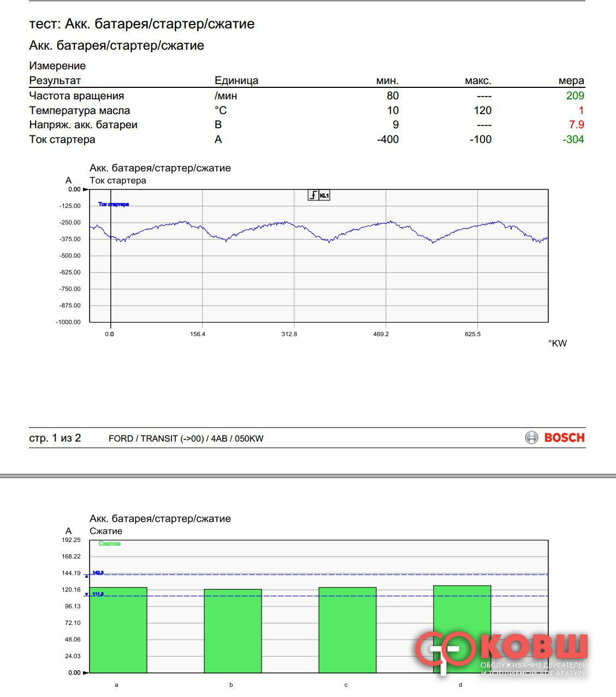Select the green compression bar for cylinder a

point(118,630)
